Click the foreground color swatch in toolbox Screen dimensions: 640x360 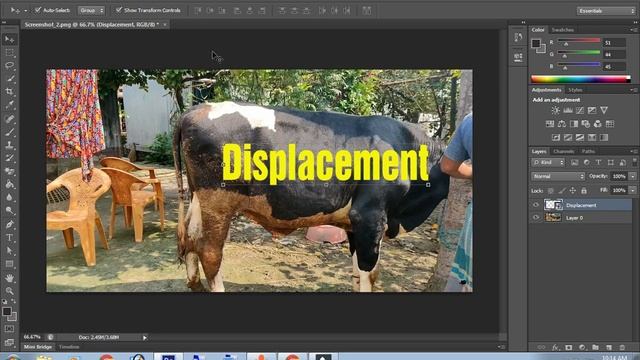7,311
